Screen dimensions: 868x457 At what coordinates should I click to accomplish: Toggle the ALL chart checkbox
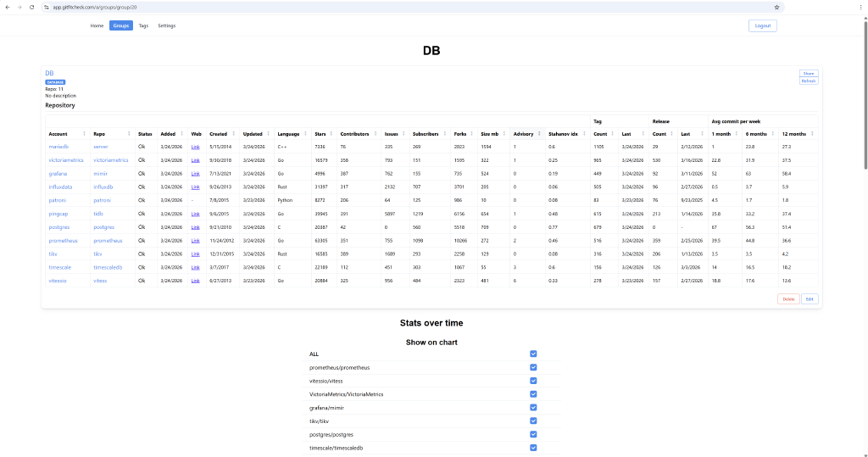point(533,354)
